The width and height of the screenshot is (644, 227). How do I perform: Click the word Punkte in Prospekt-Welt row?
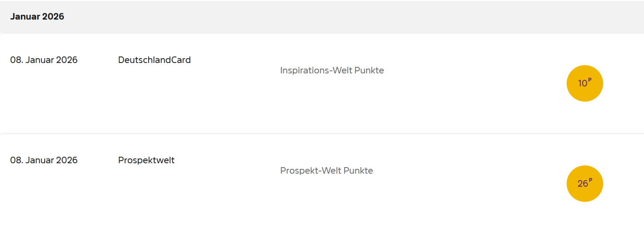coord(358,171)
